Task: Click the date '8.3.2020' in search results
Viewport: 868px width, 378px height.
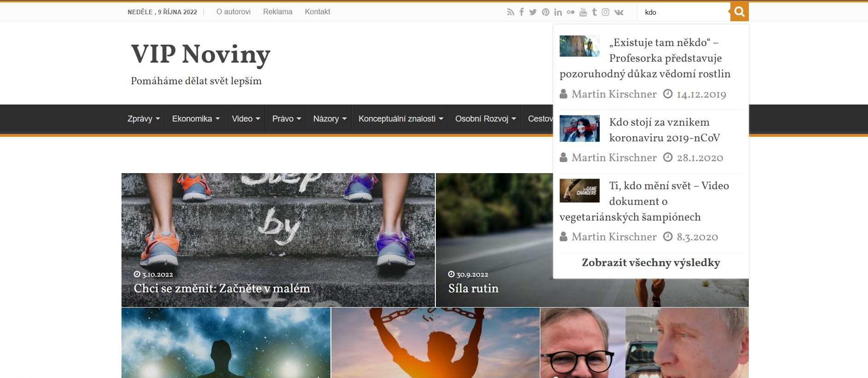Action: click(x=697, y=238)
